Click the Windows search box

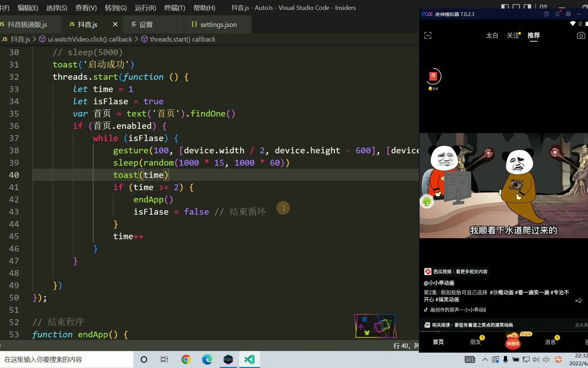(x=67, y=359)
